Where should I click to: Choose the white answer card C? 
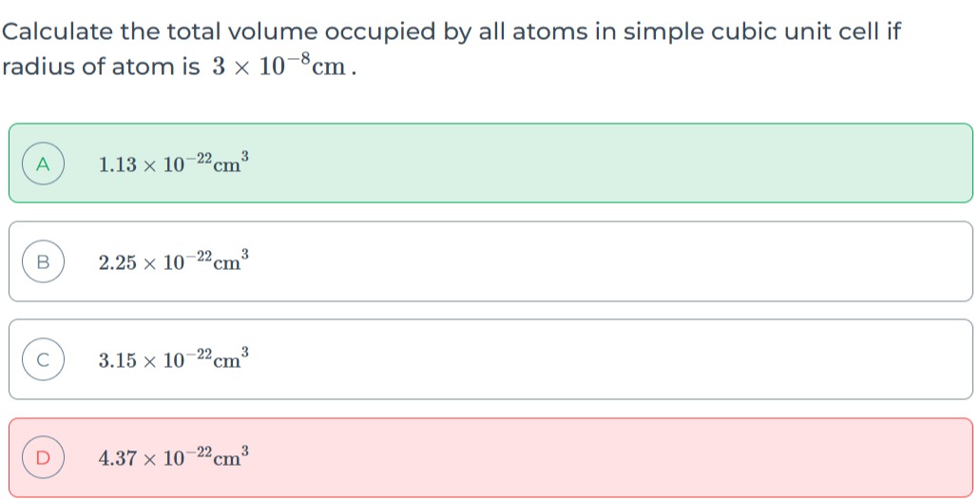click(490, 359)
